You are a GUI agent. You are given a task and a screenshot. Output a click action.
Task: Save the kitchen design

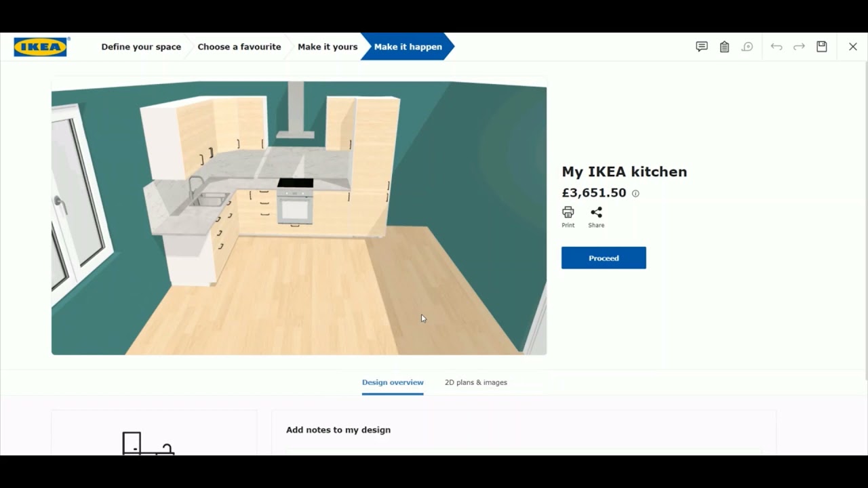(822, 46)
